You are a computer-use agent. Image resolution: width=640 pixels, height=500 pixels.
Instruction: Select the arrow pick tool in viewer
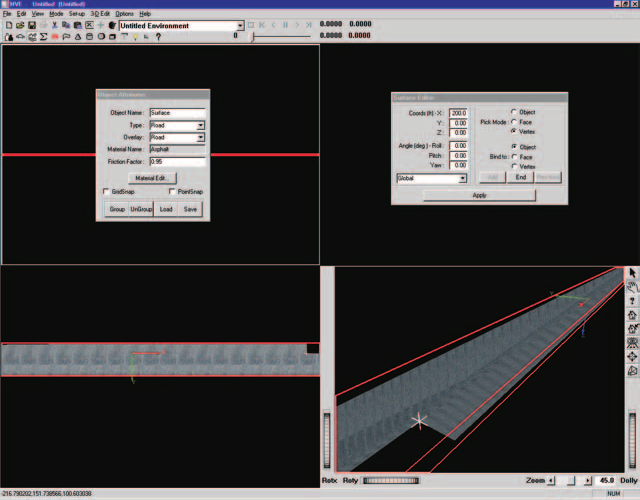point(632,273)
